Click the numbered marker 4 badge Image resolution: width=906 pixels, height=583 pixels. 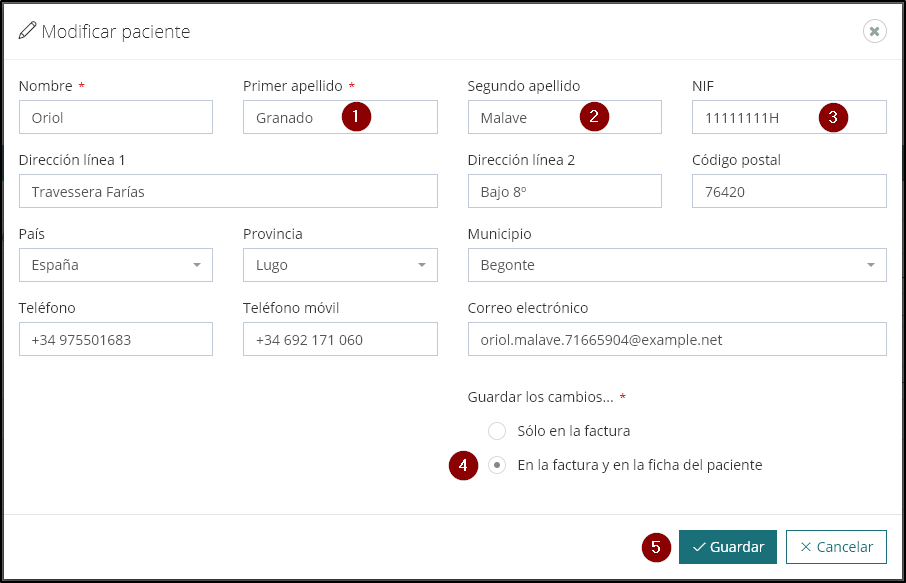click(x=462, y=465)
